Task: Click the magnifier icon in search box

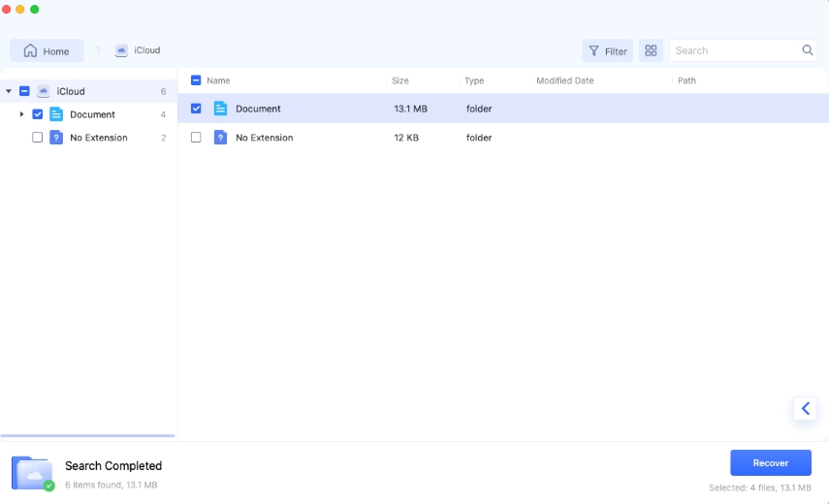Action: pos(808,50)
